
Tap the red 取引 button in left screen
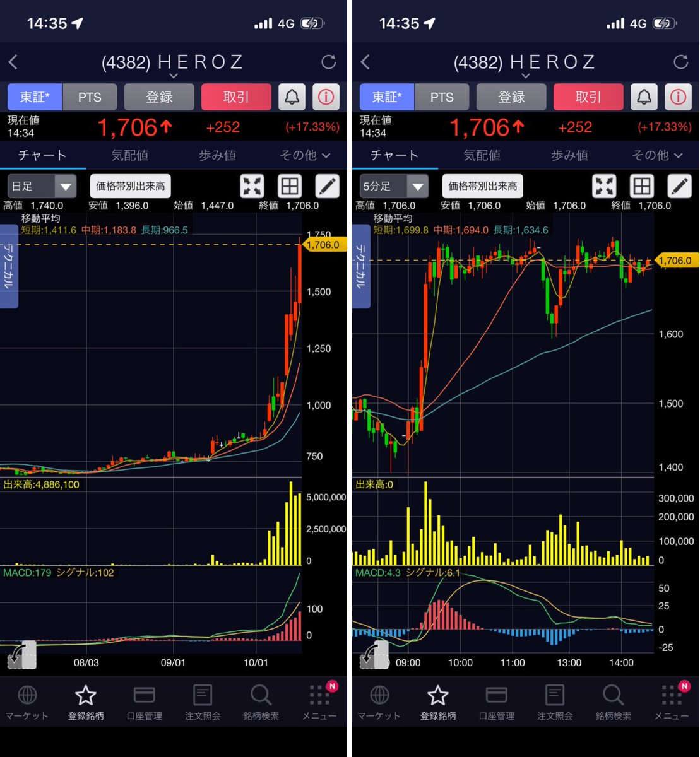(x=236, y=97)
